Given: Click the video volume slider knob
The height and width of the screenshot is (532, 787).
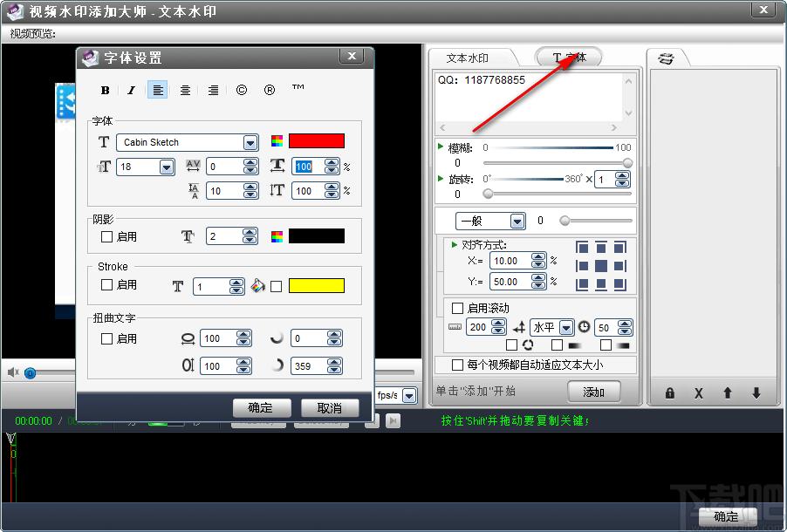Looking at the screenshot, I should [31, 373].
